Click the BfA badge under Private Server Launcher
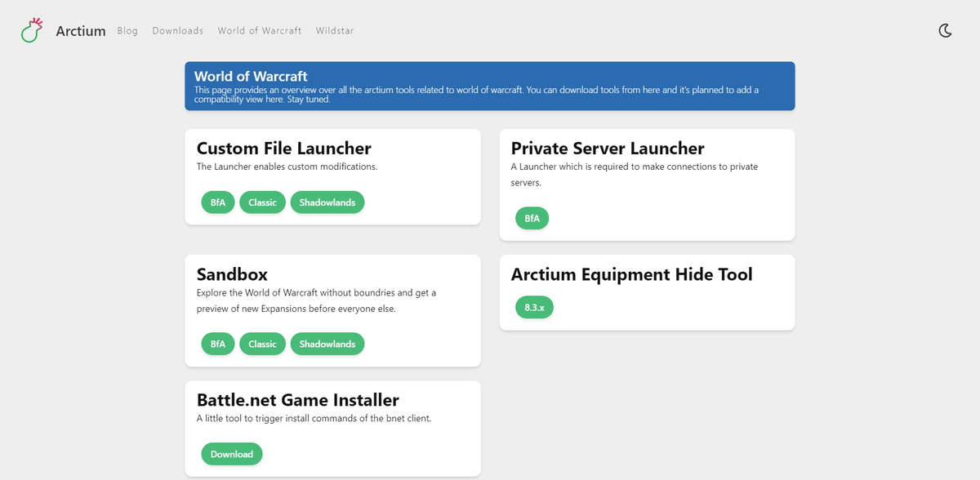 (532, 218)
